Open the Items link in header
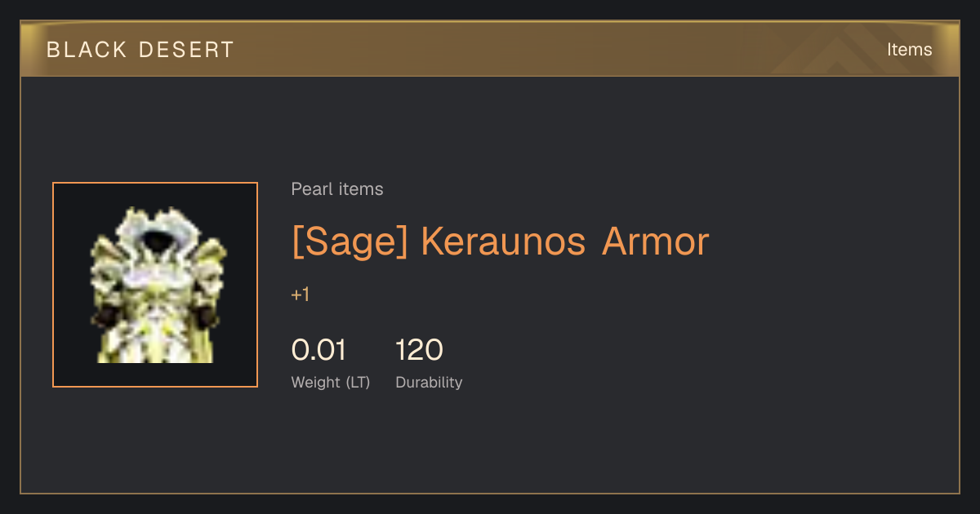The image size is (980, 514). [x=909, y=49]
